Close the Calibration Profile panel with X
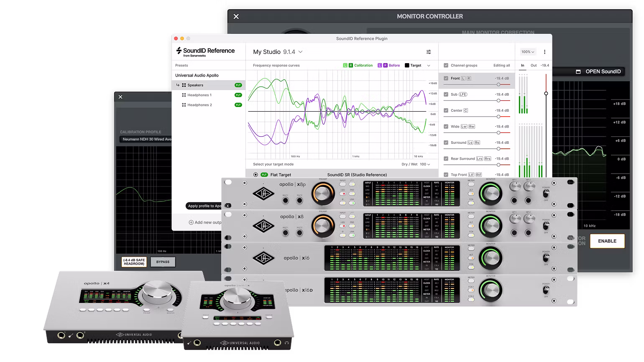Viewport: 644px width, 362px height. (120, 97)
